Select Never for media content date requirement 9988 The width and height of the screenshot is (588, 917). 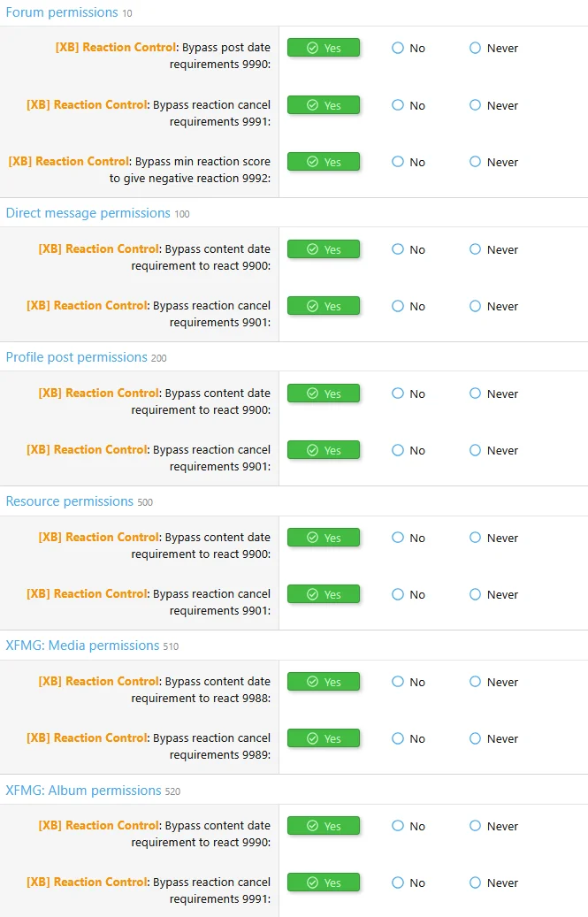475,682
